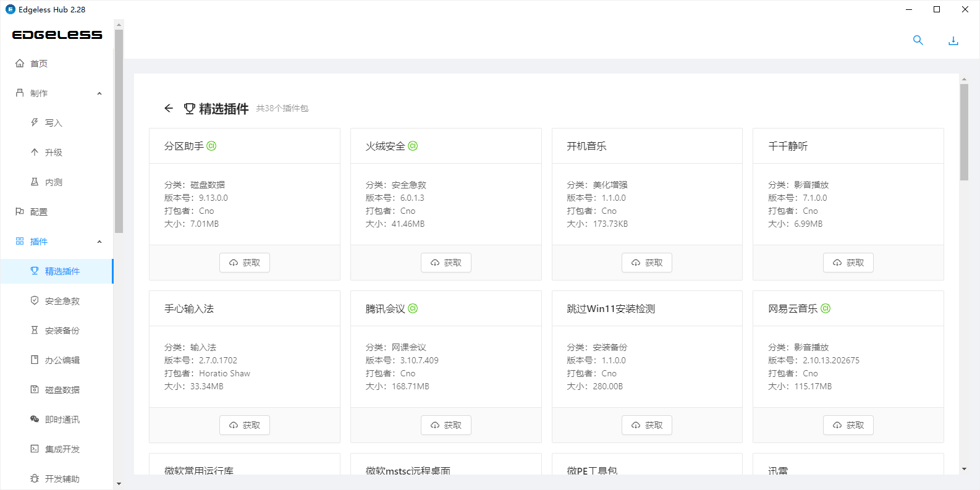
Task: Click the Edgeless logo in sidebar
Action: pos(57,35)
